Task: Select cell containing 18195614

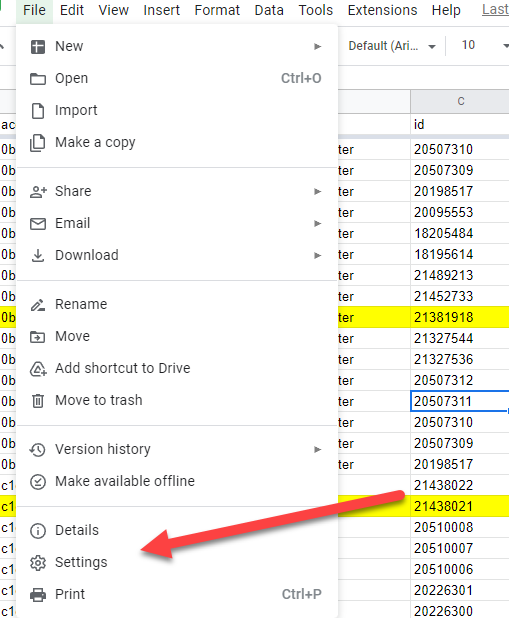Action: [460, 254]
